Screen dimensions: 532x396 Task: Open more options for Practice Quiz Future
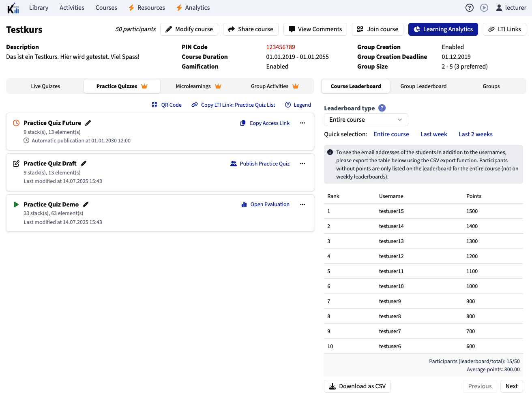coord(302,123)
